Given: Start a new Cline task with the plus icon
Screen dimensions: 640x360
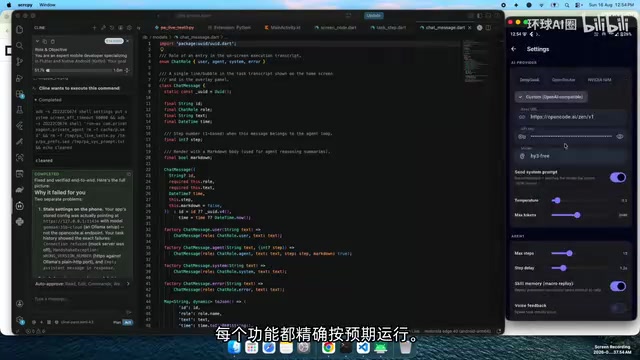Looking at the screenshot, I should point(94,28).
